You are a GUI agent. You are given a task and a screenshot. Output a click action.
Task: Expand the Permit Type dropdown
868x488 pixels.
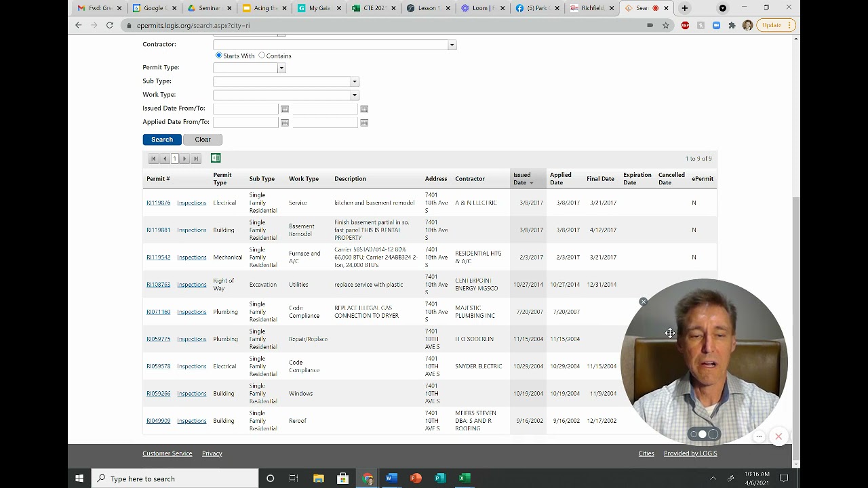click(x=281, y=68)
